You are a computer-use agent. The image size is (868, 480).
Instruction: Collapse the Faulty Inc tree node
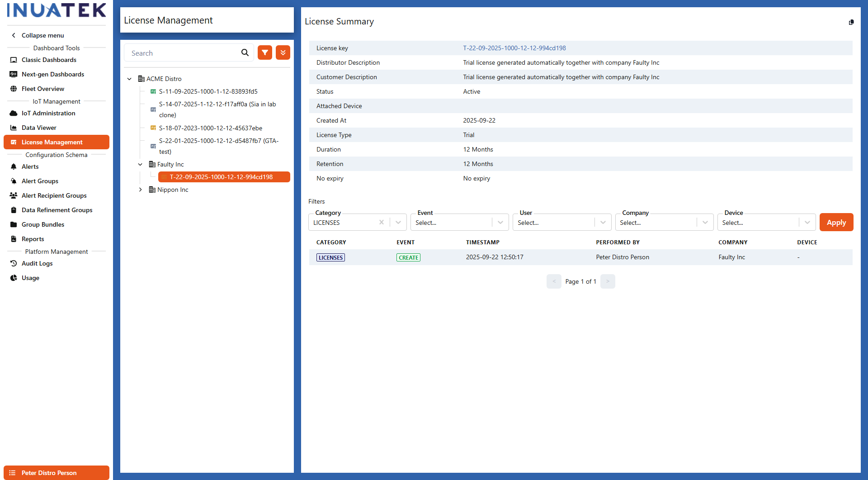click(140, 164)
